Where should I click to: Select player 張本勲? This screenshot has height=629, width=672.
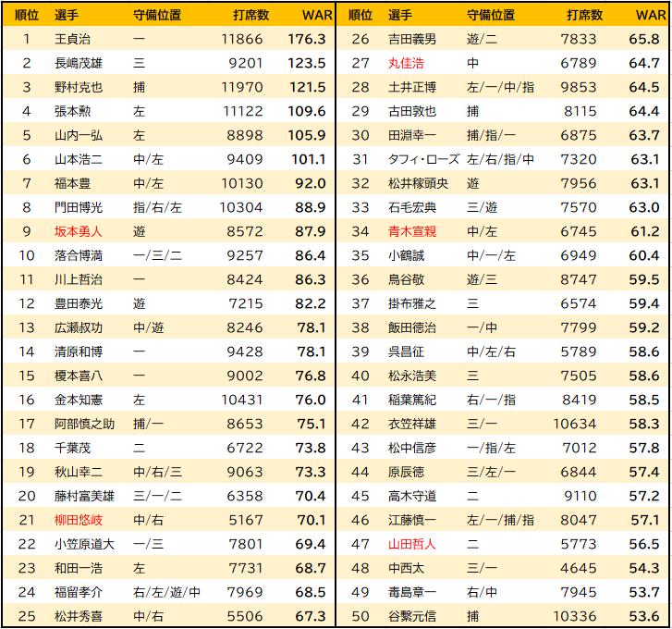(x=72, y=111)
